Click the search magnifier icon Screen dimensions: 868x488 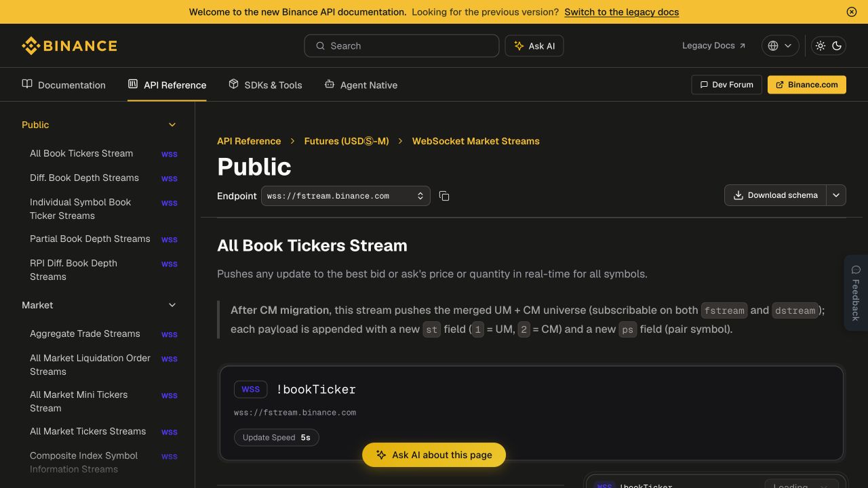320,46
